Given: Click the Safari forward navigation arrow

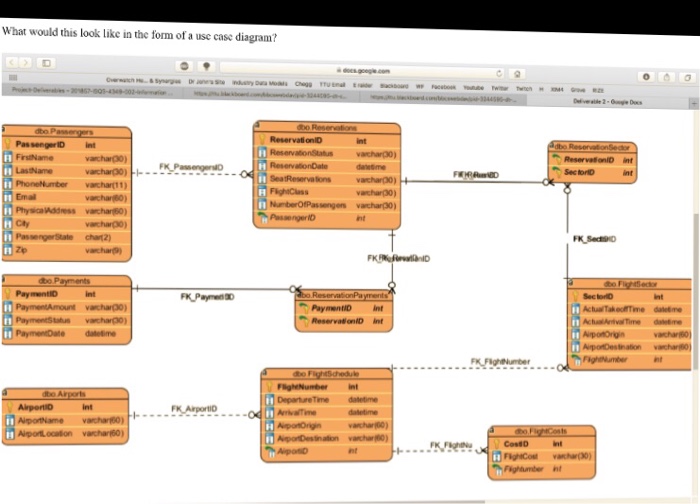Looking at the screenshot, I should click(26, 62).
